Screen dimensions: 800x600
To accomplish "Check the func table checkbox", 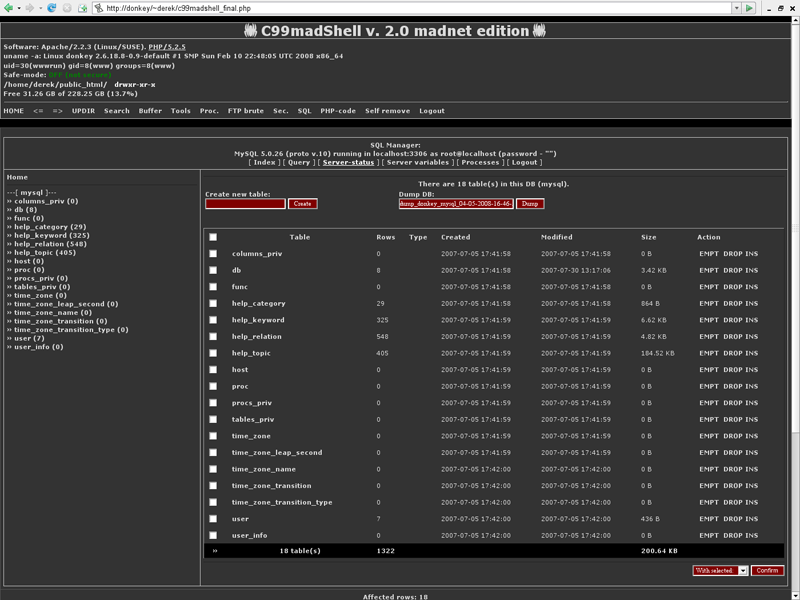I will tap(213, 287).
